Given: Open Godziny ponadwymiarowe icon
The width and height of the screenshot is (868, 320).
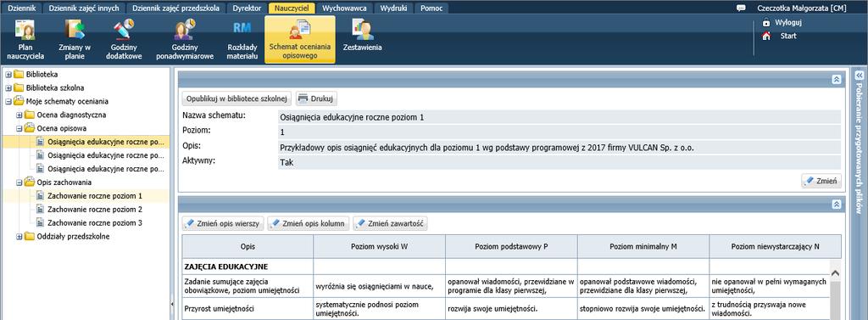Looking at the screenshot, I should pos(185,39).
